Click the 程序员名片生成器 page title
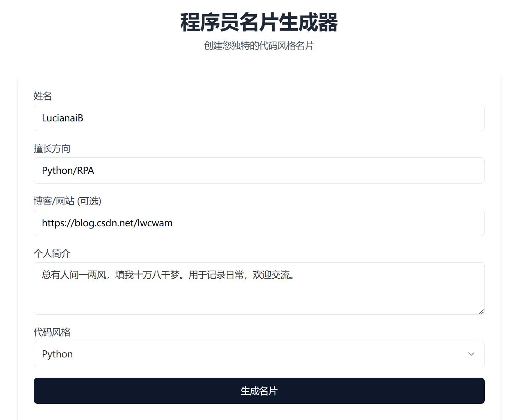514x420 pixels. (259, 22)
